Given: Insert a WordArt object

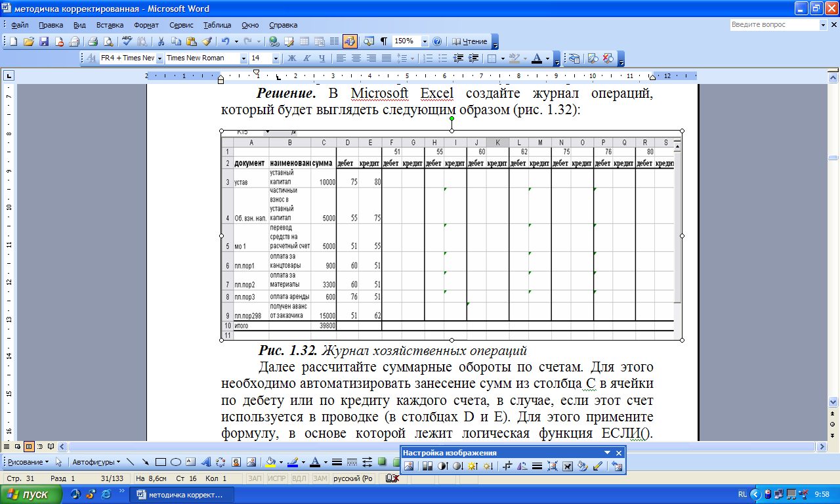Looking at the screenshot, I should pos(205,462).
